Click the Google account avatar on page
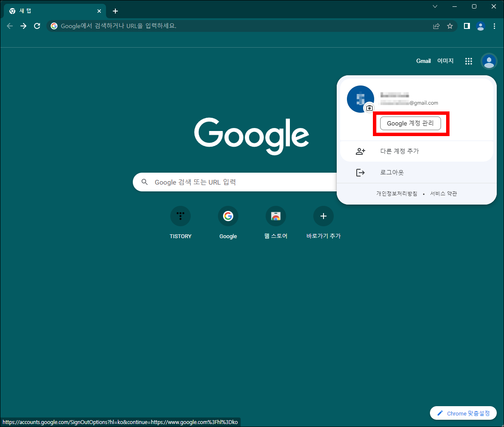The height and width of the screenshot is (427, 504). point(489,61)
